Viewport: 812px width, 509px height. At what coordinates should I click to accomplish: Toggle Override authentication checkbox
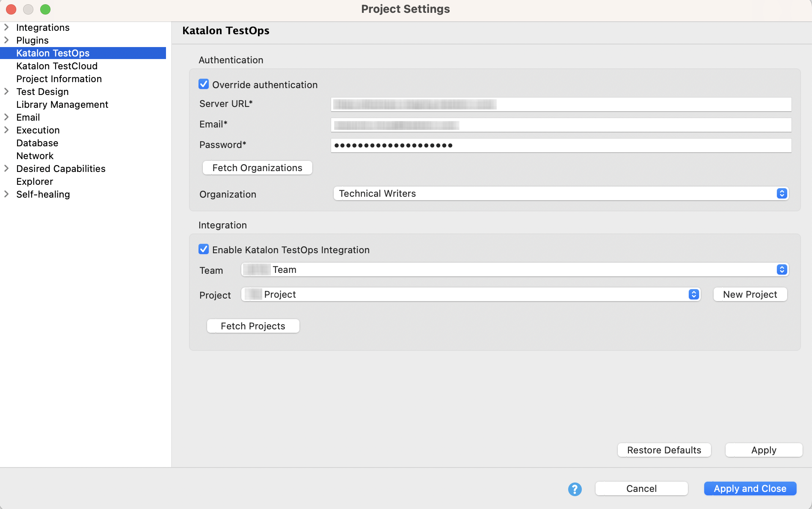[x=204, y=84]
